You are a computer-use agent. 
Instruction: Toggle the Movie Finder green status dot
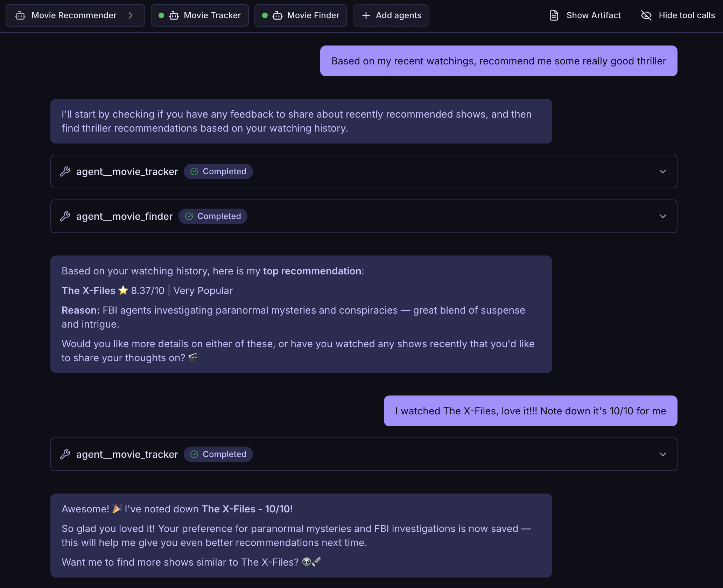click(265, 15)
